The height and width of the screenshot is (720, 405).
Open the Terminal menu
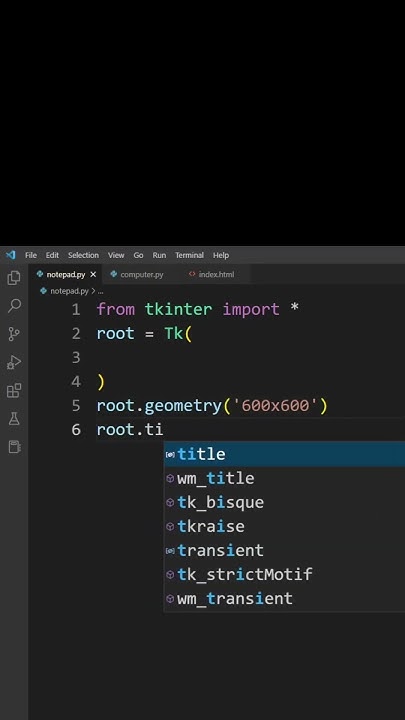click(189, 255)
